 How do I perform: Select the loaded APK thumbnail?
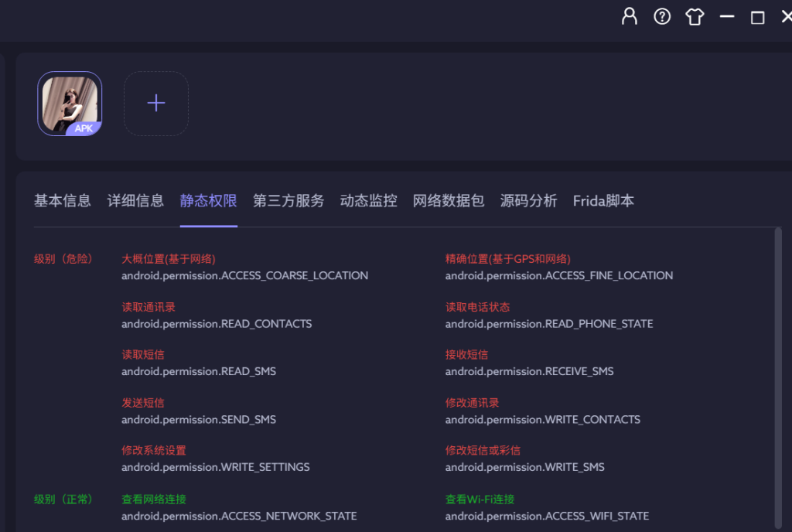click(x=70, y=104)
